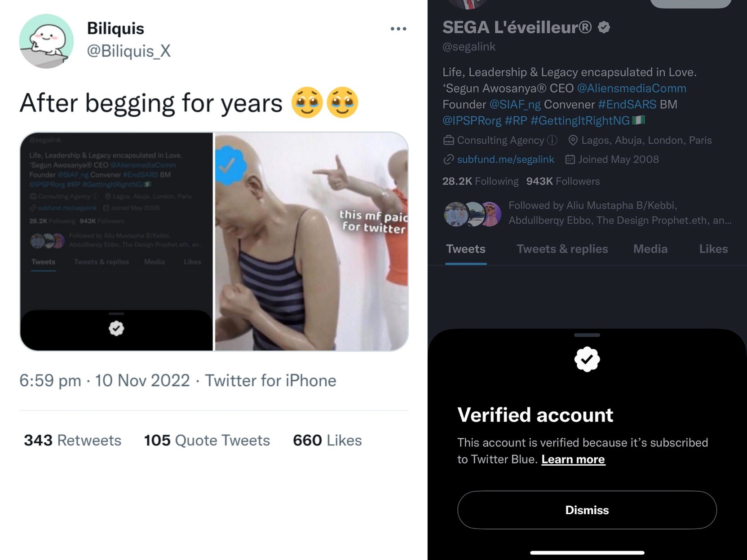Open the three-dot tweet options menu
This screenshot has height=560, width=747.
[398, 29]
